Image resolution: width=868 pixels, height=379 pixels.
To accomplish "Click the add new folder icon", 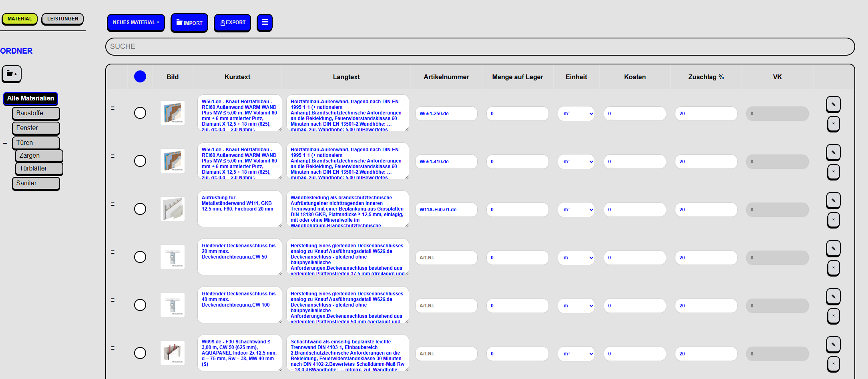I will pos(12,74).
